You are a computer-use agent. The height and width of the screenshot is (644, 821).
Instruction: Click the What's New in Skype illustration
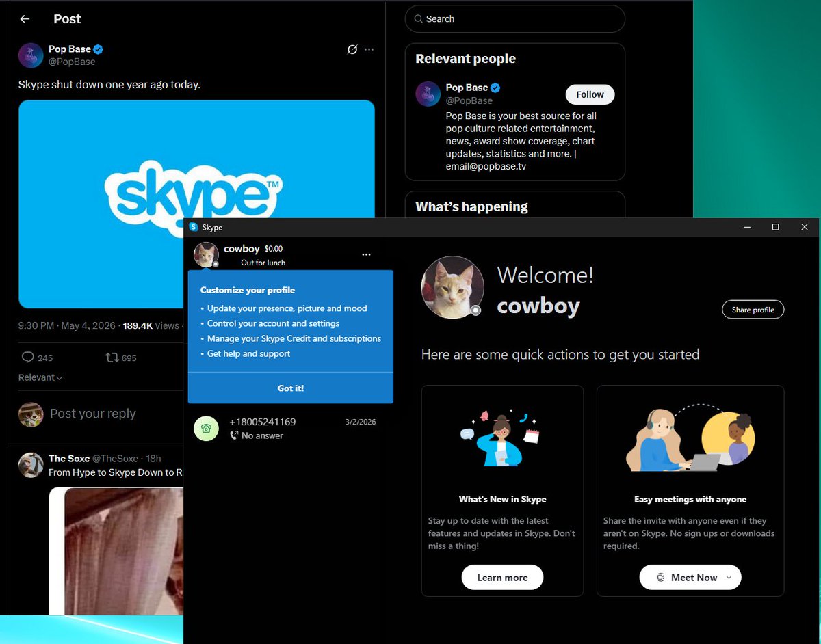pos(501,438)
